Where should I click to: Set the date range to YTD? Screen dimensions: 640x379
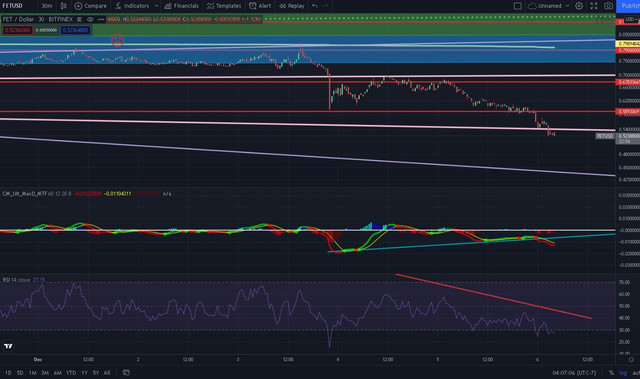point(71,372)
